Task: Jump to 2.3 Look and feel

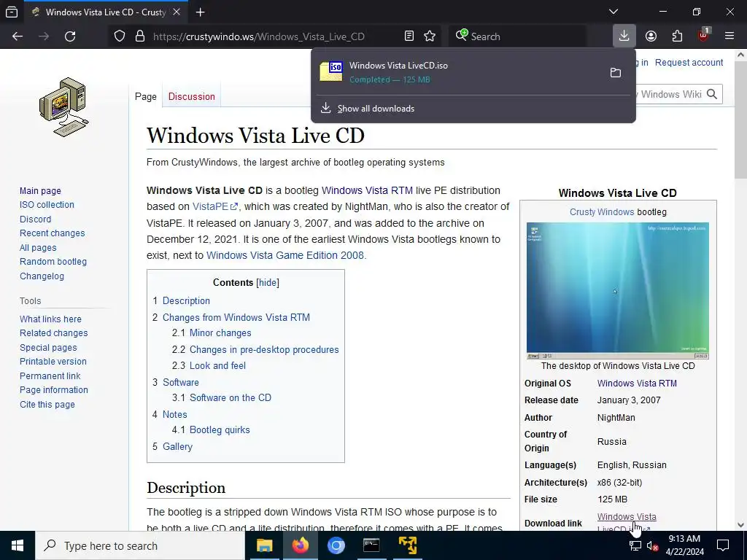Action: (x=209, y=366)
